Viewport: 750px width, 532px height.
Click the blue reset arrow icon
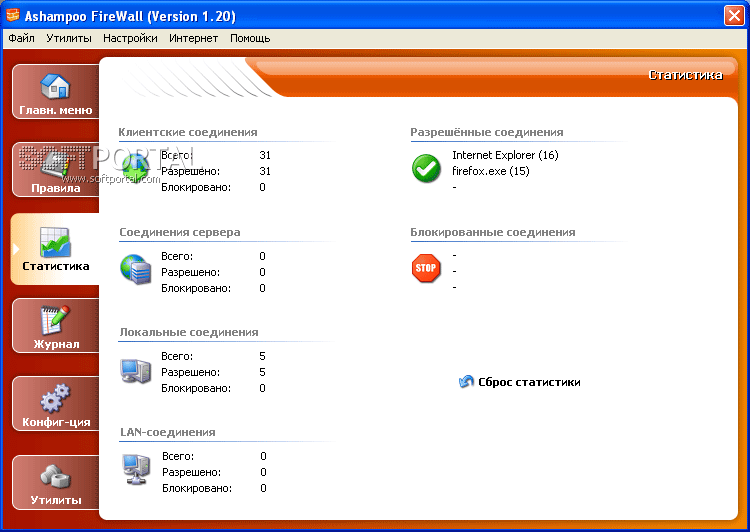pos(466,381)
